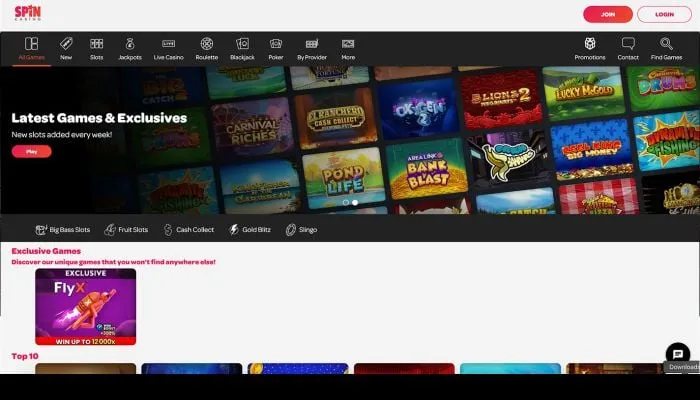Screen dimensions: 700x400
Task: Click the Latest Games & Exclusives headline
Action: 99,118
